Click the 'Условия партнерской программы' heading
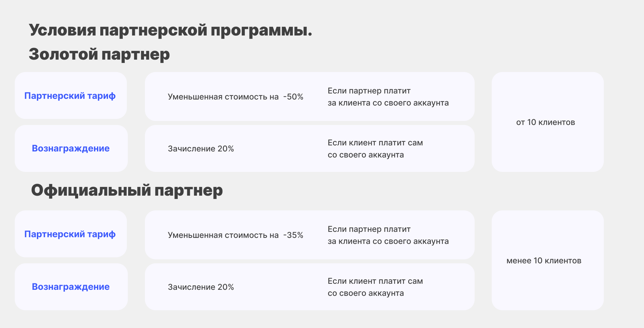This screenshot has height=328, width=644. (x=170, y=30)
